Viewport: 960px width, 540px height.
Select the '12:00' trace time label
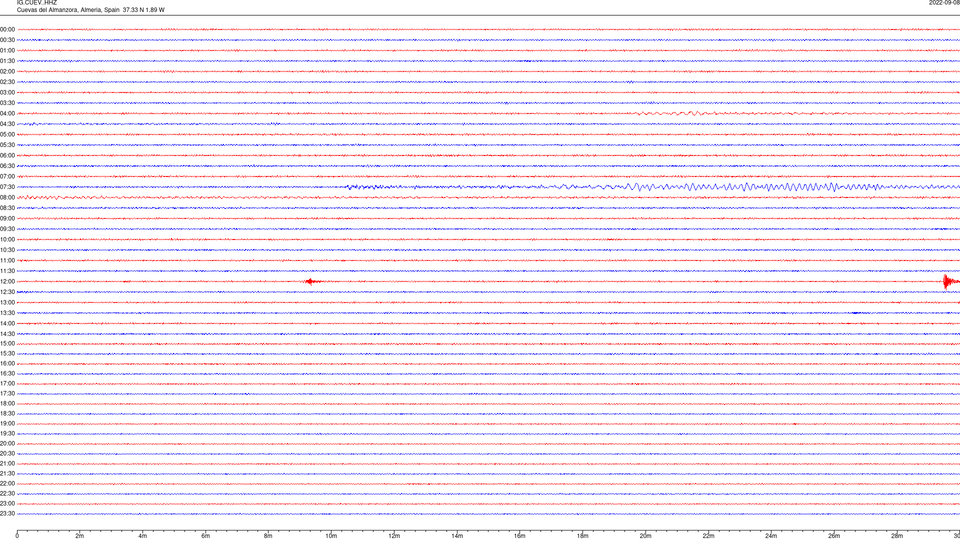pyautogui.click(x=7, y=282)
